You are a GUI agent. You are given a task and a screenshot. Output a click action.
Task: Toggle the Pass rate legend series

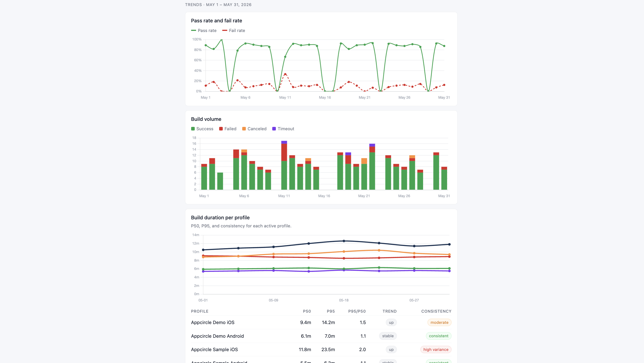pyautogui.click(x=203, y=30)
